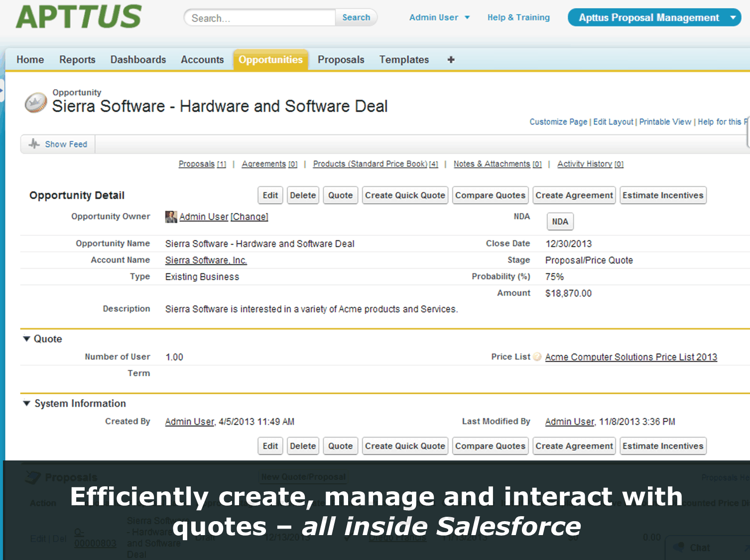Open the Templates tab
Viewport: 750px width, 560px height.
[x=404, y=59]
